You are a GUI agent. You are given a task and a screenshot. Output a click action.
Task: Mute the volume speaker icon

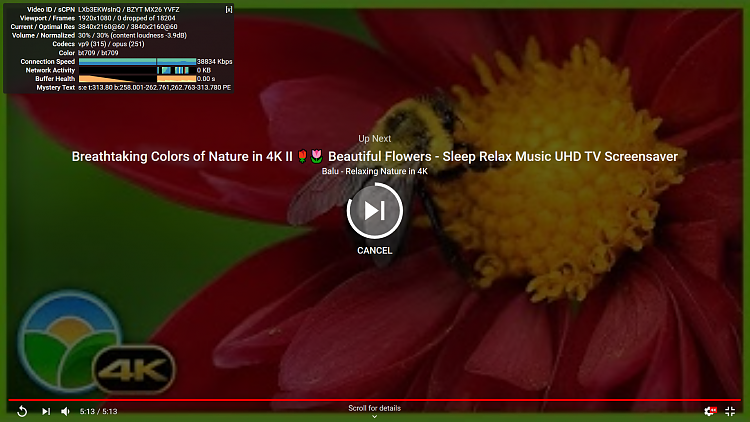[x=66, y=411]
